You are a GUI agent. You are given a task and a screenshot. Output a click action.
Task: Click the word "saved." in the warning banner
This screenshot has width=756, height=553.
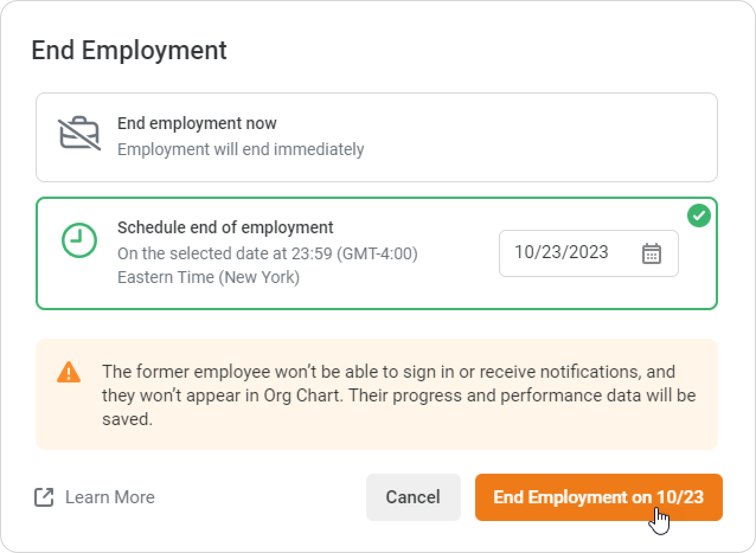pyautogui.click(x=127, y=419)
